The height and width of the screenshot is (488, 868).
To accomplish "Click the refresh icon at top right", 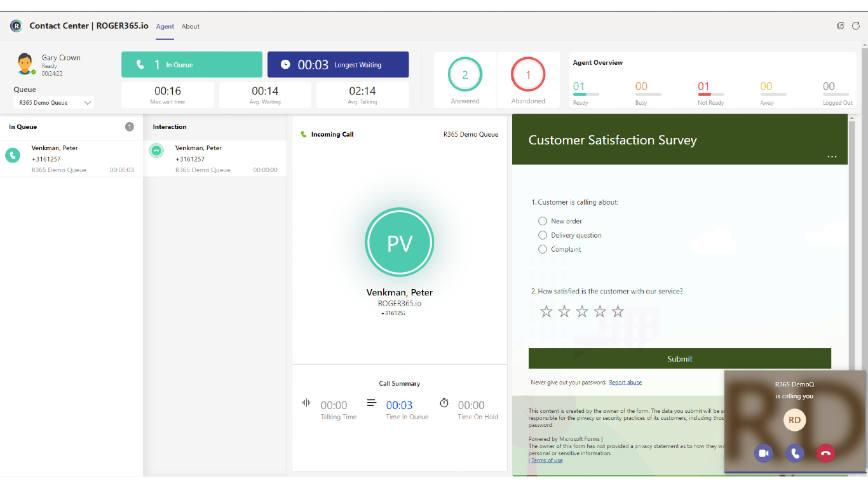I will (x=856, y=26).
